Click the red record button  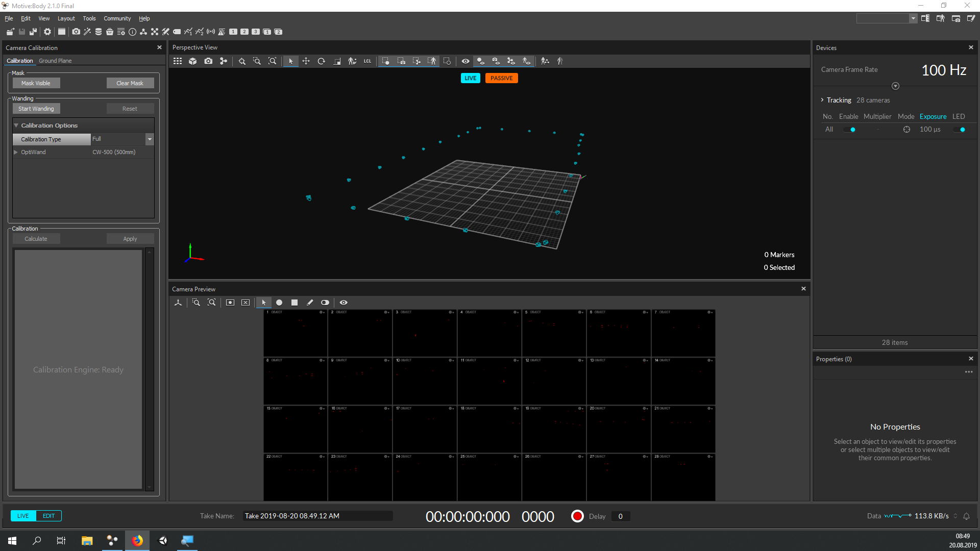(x=577, y=516)
